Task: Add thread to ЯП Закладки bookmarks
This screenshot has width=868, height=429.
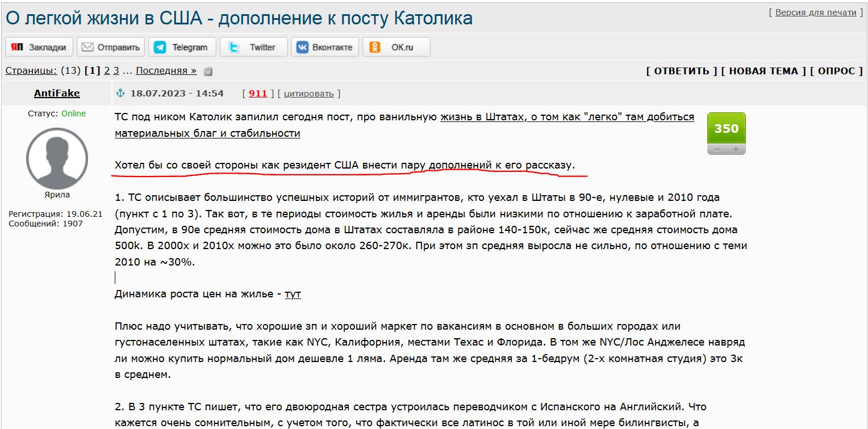Action: point(39,47)
